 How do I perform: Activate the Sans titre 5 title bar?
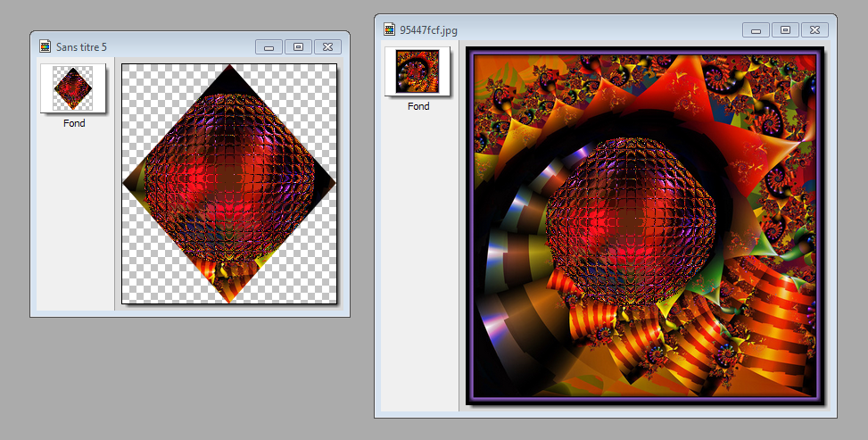click(x=161, y=46)
